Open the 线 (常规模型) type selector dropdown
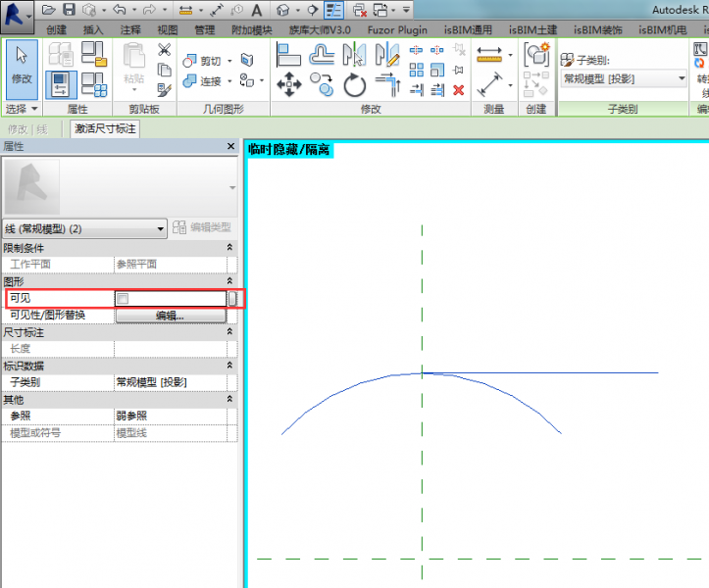The image size is (709, 588). 161,228
